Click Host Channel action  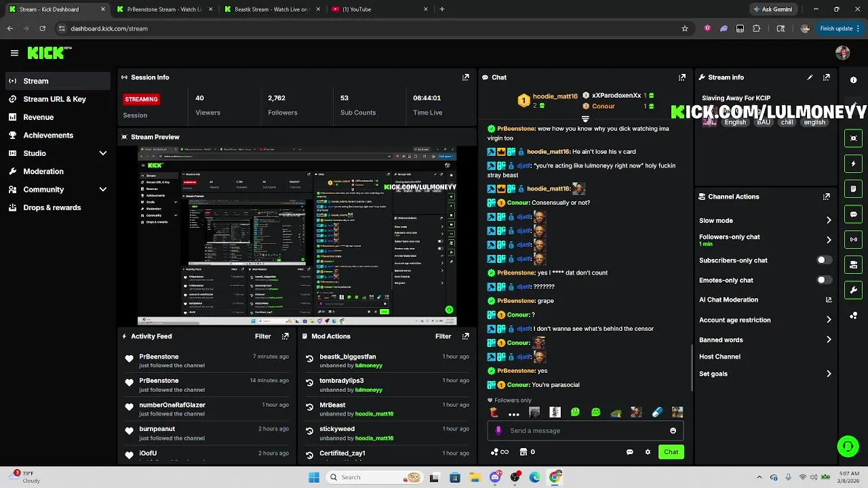[x=719, y=357]
